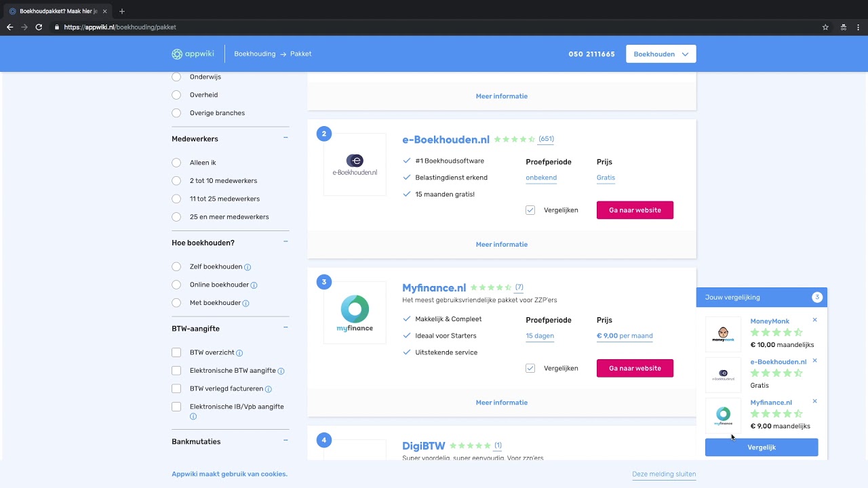Click Deze melding sluiten cookie link

pos(664,474)
